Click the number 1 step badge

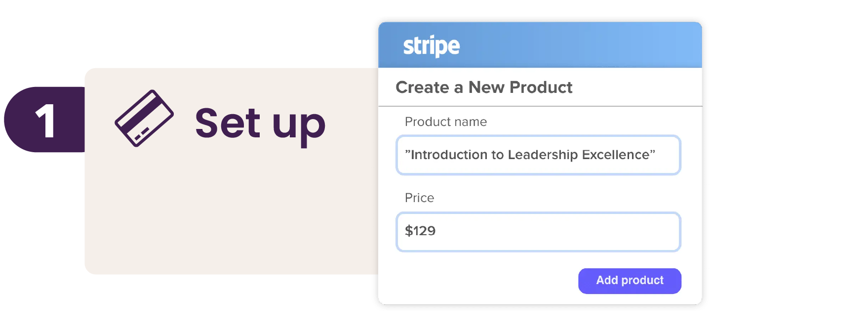pyautogui.click(x=45, y=120)
